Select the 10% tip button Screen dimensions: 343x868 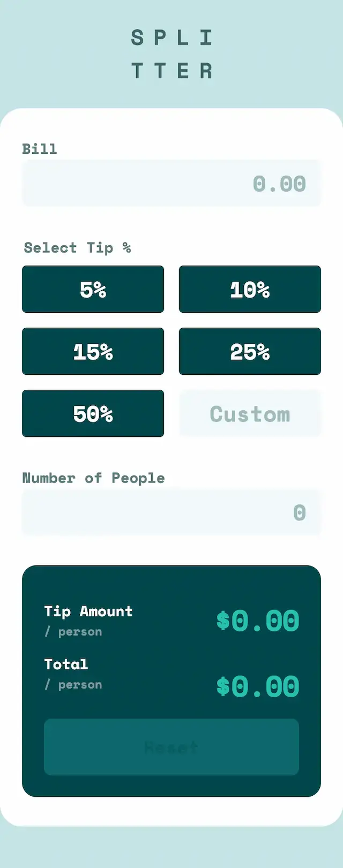click(250, 289)
